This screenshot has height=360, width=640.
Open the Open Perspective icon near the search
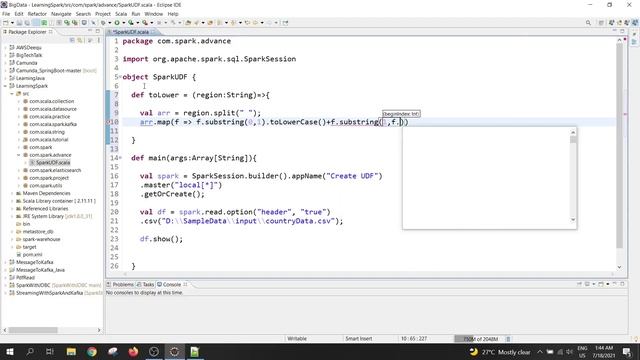[x=601, y=23]
